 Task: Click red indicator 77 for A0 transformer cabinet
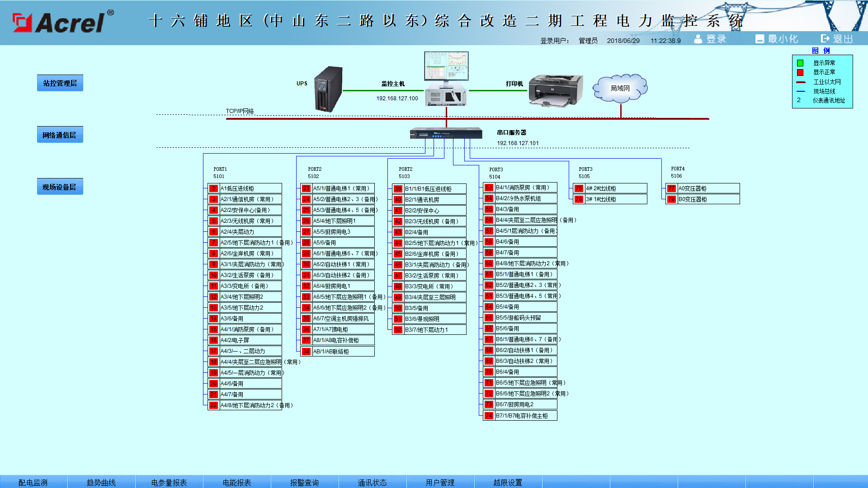pos(671,188)
